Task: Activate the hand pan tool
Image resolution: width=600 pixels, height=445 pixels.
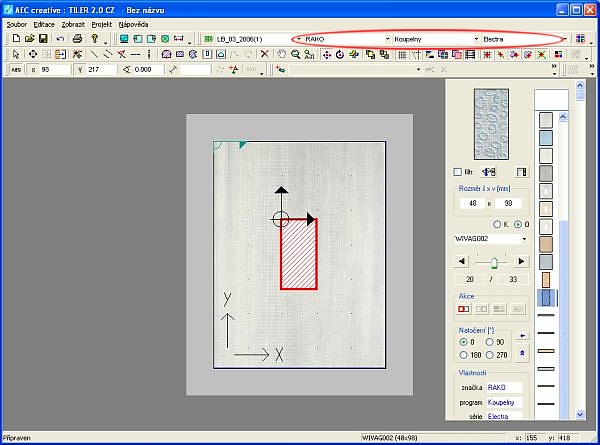Action: (x=282, y=54)
